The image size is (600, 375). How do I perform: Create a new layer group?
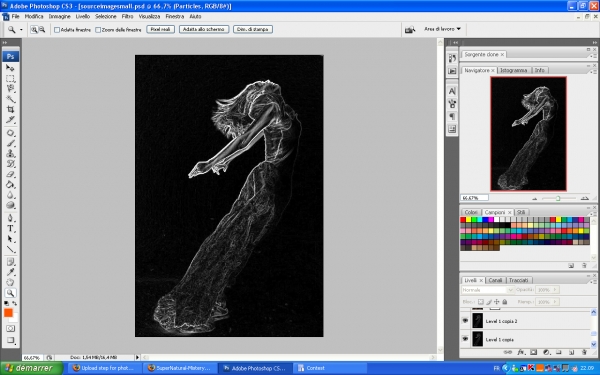click(x=559, y=352)
